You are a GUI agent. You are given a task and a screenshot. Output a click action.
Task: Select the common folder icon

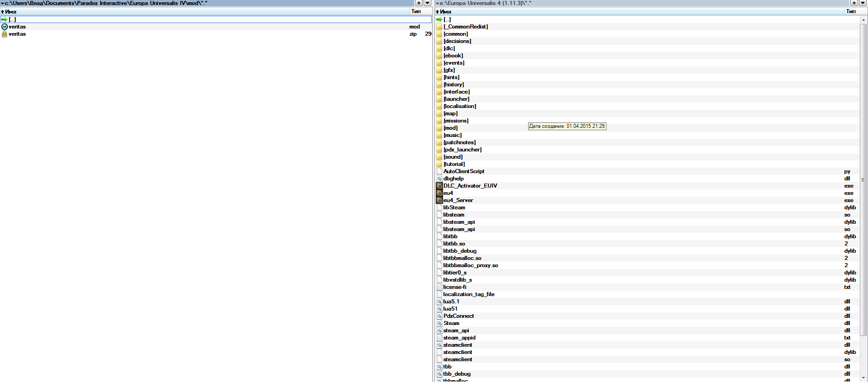point(439,34)
